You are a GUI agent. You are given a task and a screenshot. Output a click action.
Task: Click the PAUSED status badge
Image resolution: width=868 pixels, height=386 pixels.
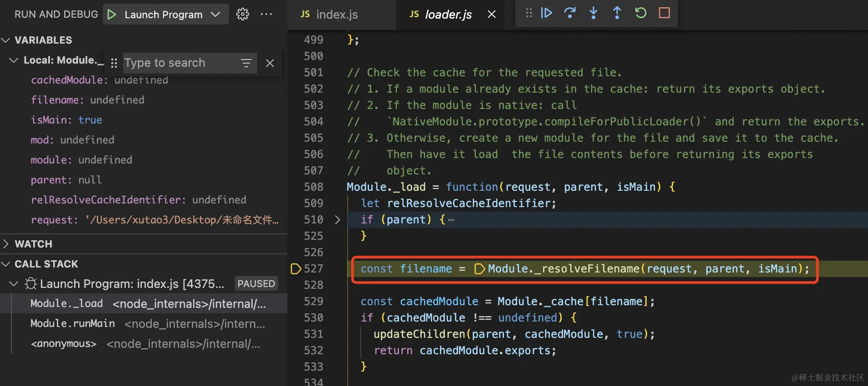(x=256, y=284)
